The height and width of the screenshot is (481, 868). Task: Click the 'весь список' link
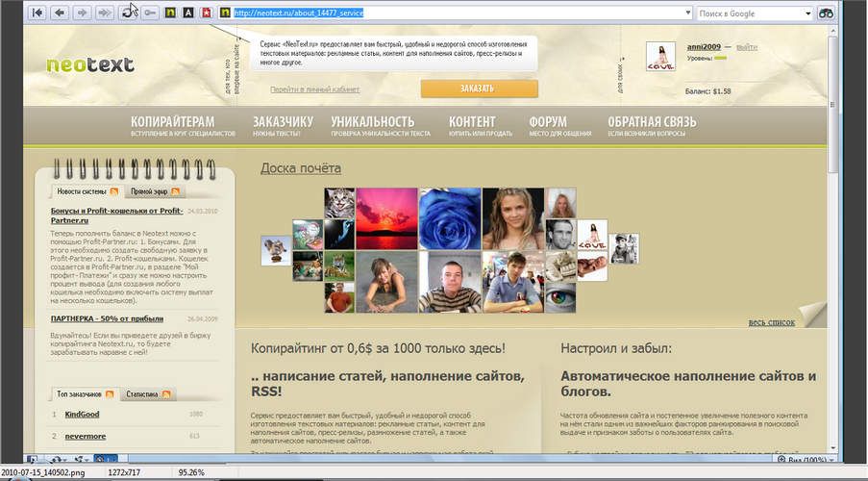click(771, 322)
